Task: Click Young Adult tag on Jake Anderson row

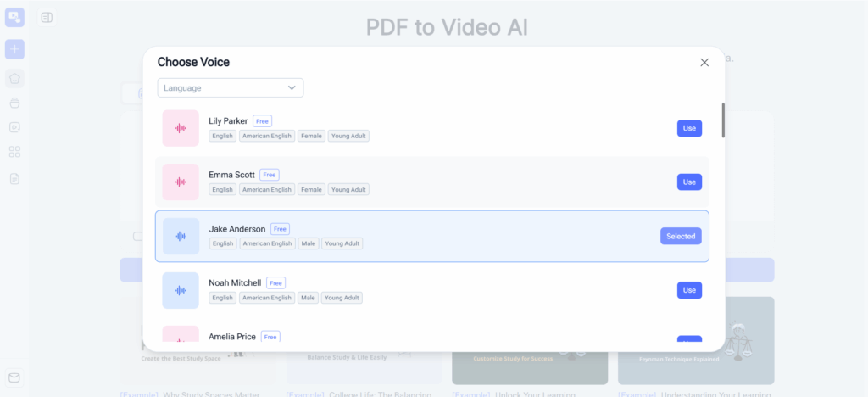Action: click(342, 243)
